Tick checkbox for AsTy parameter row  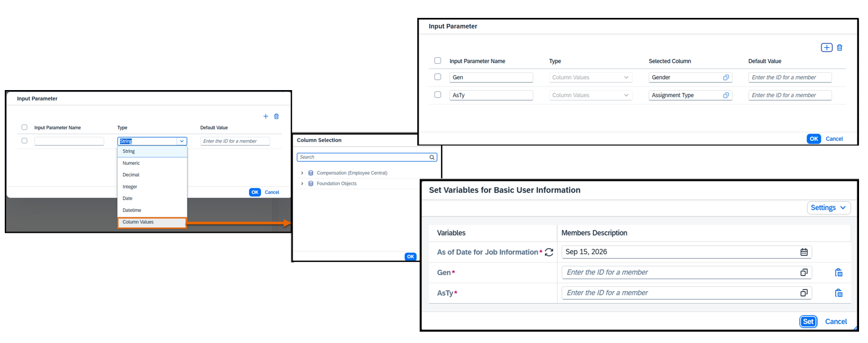pyautogui.click(x=438, y=95)
